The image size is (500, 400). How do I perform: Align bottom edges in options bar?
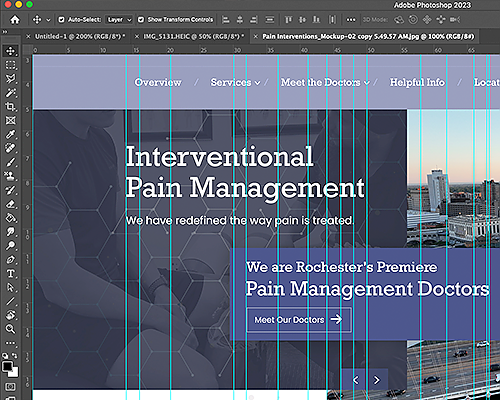click(316, 20)
